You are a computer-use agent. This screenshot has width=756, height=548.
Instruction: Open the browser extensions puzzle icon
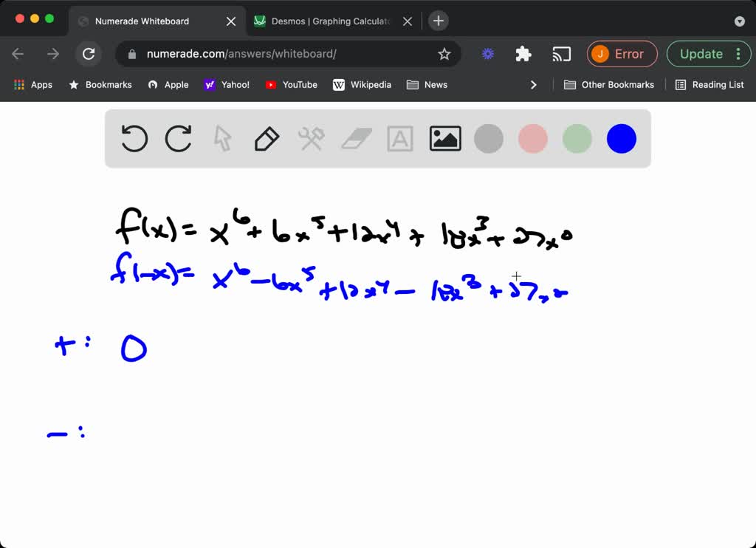pyautogui.click(x=523, y=54)
